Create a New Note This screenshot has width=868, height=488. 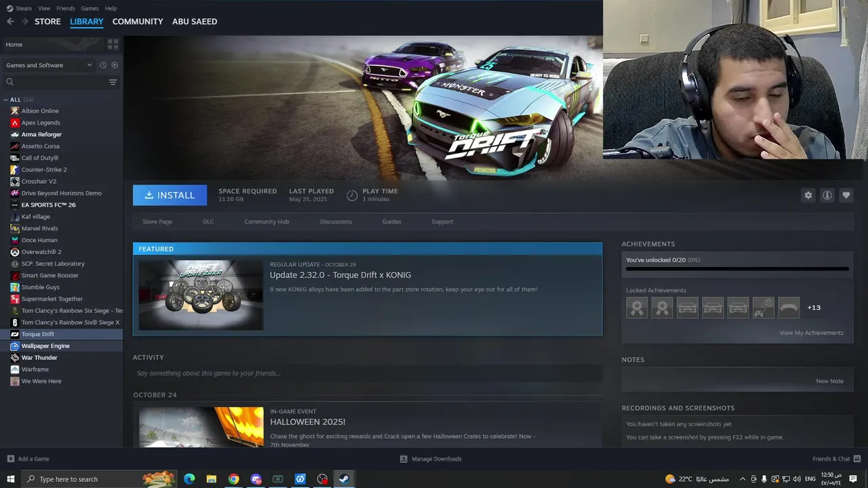(829, 381)
